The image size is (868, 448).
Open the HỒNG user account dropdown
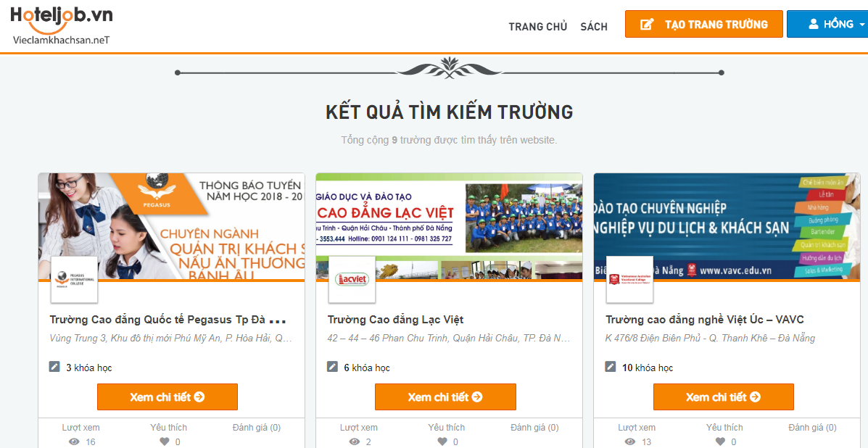(x=827, y=25)
